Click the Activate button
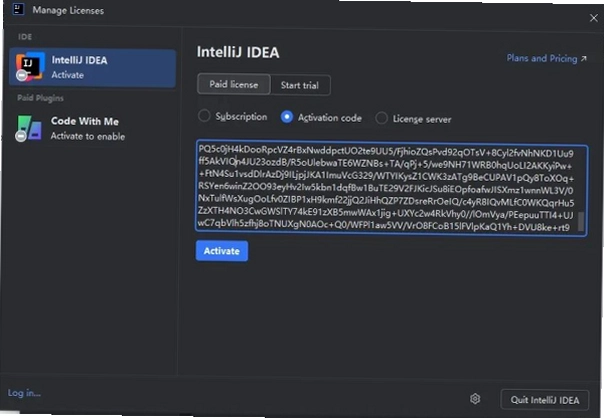This screenshot has width=604, height=418. [222, 251]
